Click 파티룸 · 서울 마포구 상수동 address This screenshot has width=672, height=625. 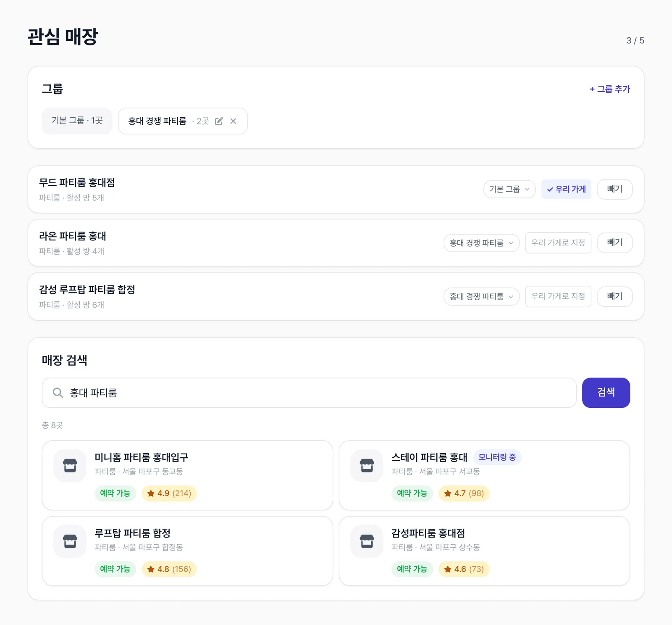coord(436,547)
